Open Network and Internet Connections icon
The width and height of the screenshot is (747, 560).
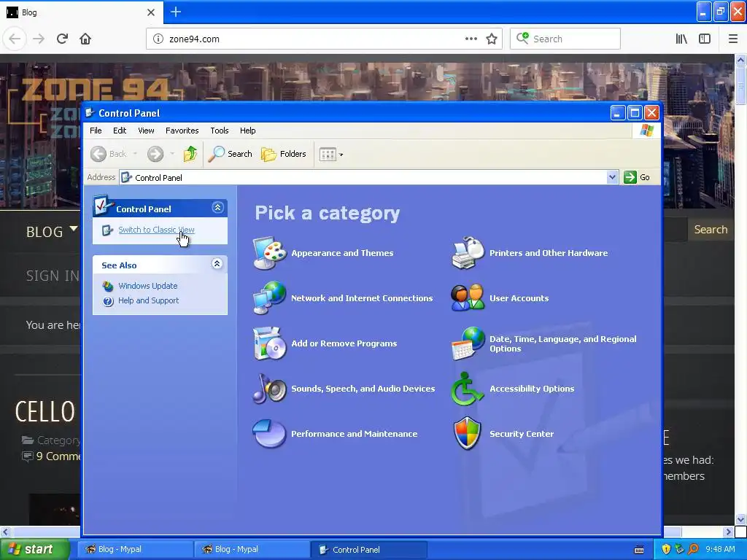(270, 298)
